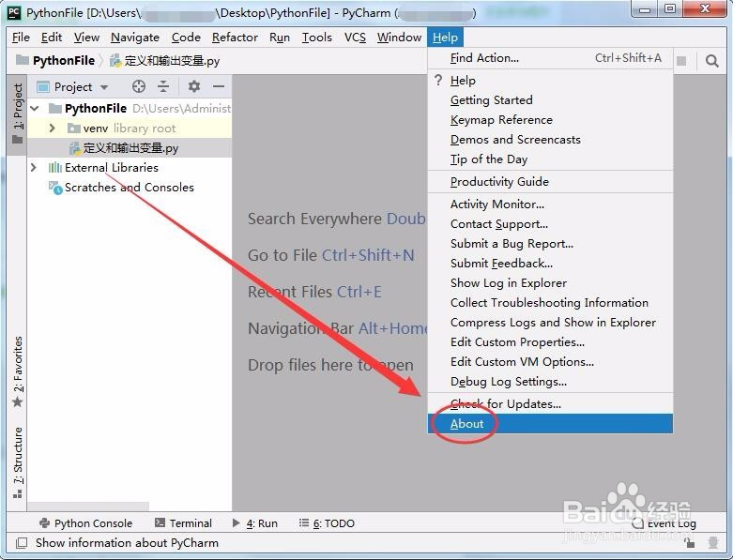Click the Scratches and Consoles icon

pos(55,188)
